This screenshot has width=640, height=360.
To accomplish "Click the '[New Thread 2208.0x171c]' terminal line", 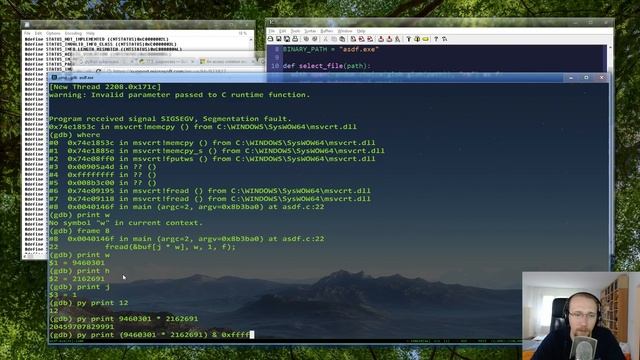I will pos(105,87).
